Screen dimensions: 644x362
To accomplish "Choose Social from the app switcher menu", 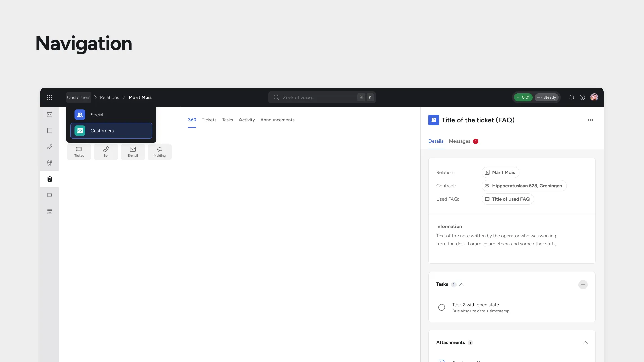I will click(x=97, y=114).
